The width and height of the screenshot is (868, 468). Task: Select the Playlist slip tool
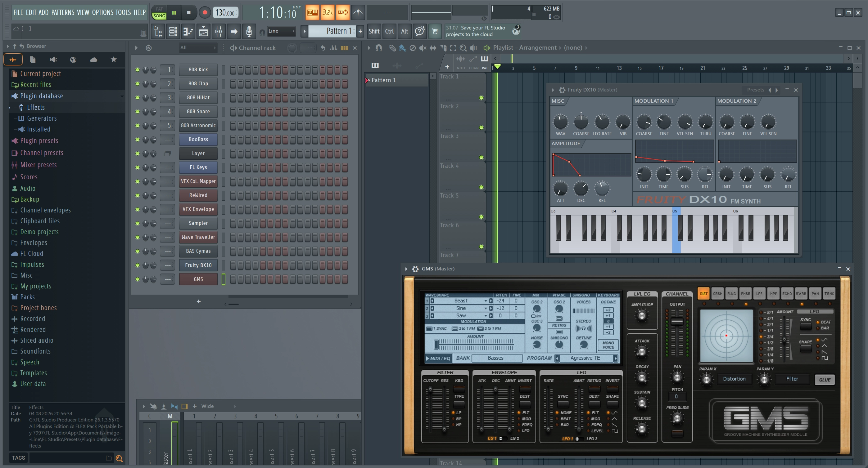tap(433, 48)
